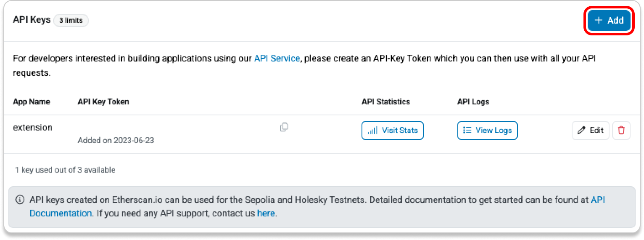
Task: Click the "here" support contact link
Action: (x=266, y=213)
